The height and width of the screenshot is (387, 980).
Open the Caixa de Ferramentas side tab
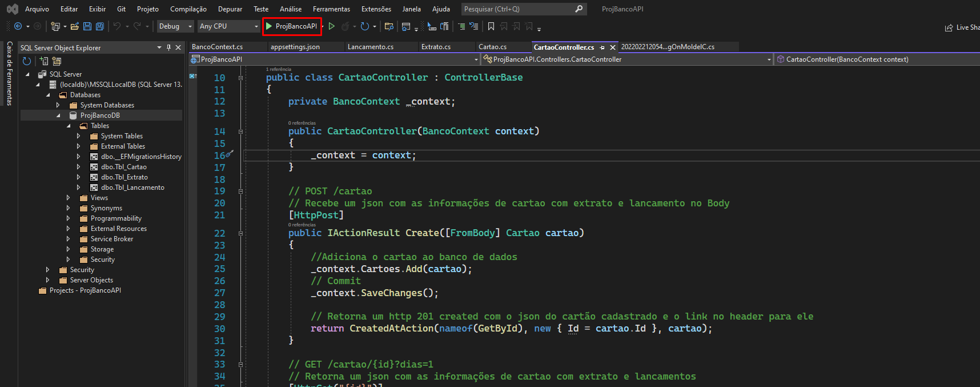[x=9, y=73]
